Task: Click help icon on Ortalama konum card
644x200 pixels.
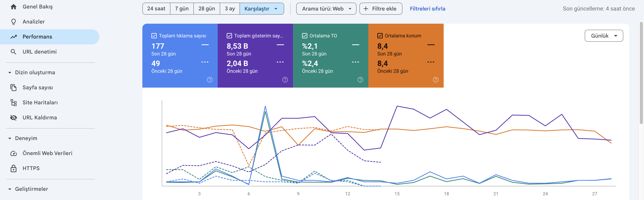Action: [436, 80]
